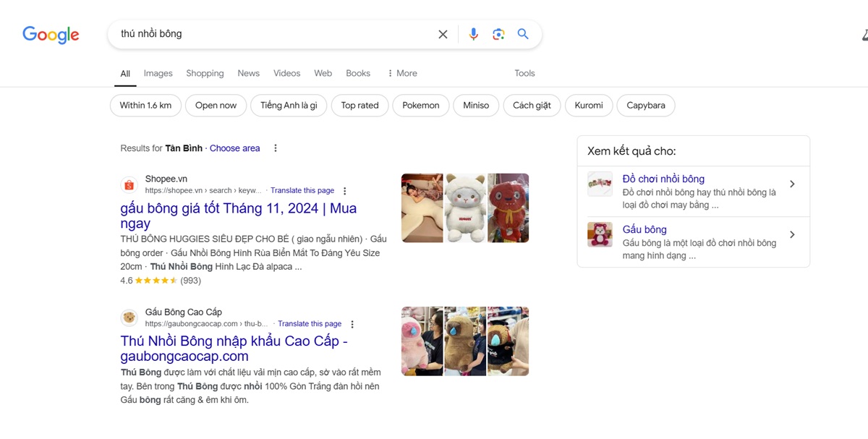Start voice search with microphone icon

pyautogui.click(x=474, y=34)
